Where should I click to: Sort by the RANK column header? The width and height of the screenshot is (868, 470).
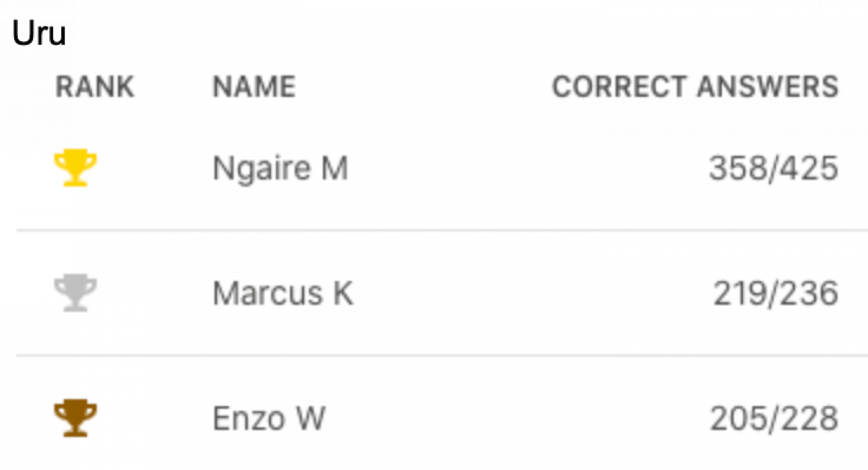point(95,86)
